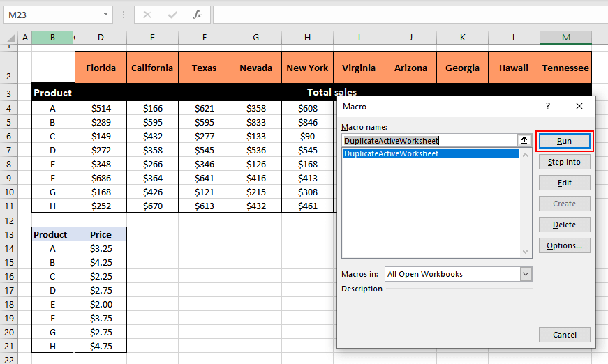Click cell with $833
This screenshot has height=364, width=608.
pos(256,122)
